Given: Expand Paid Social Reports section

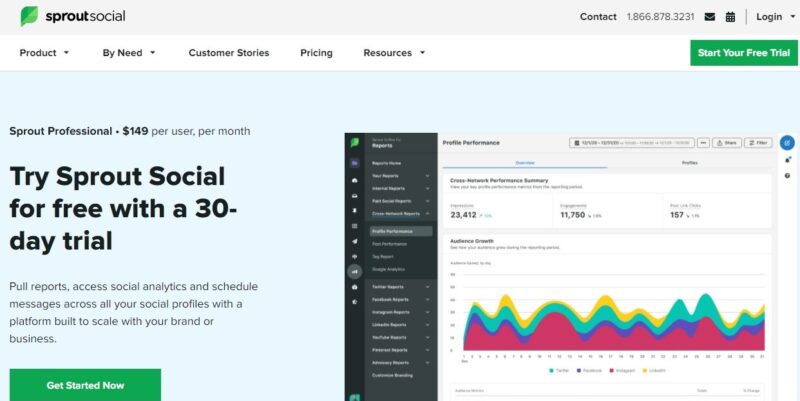Looking at the screenshot, I should point(401,202).
